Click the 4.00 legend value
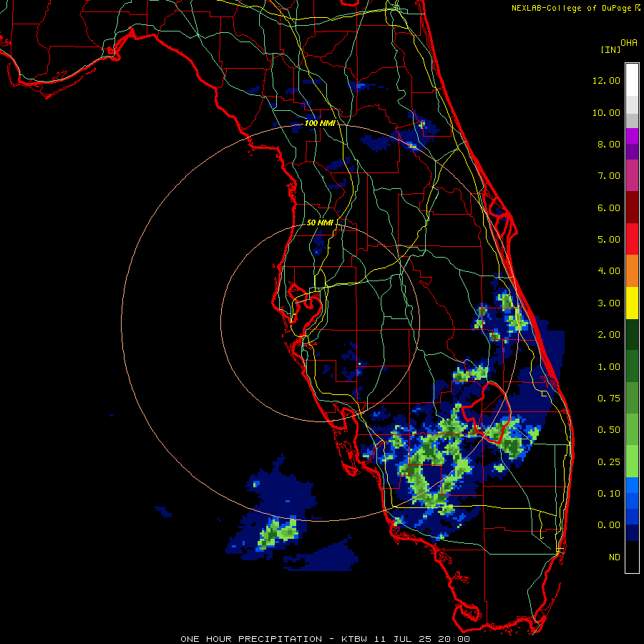Viewport: 644px width, 644px height. coord(609,271)
